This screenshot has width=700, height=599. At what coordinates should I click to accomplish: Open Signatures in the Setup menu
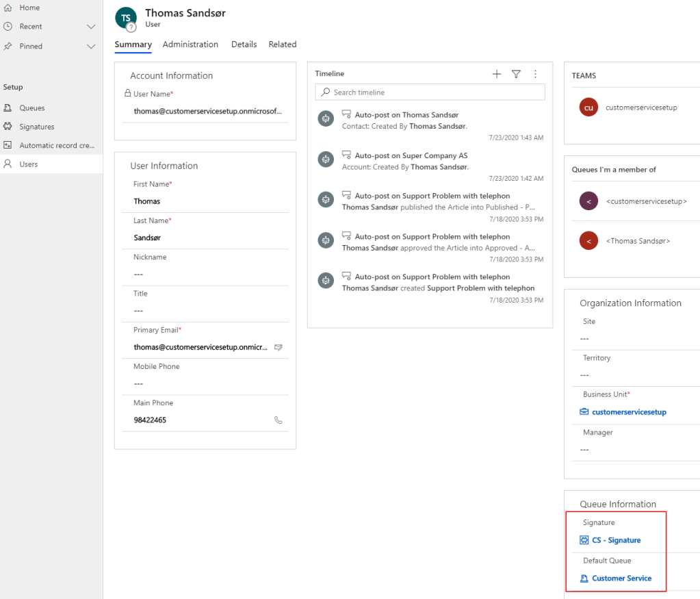click(37, 127)
